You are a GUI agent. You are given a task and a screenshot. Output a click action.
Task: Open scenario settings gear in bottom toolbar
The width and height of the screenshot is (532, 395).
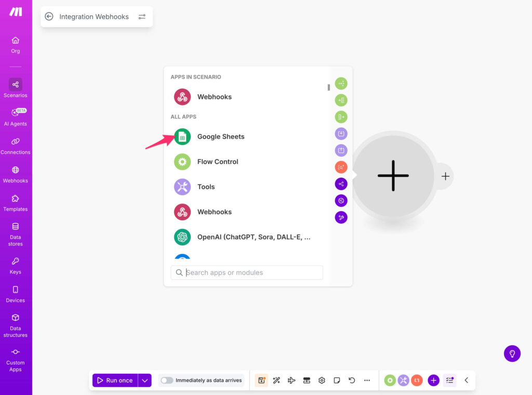pos(322,380)
